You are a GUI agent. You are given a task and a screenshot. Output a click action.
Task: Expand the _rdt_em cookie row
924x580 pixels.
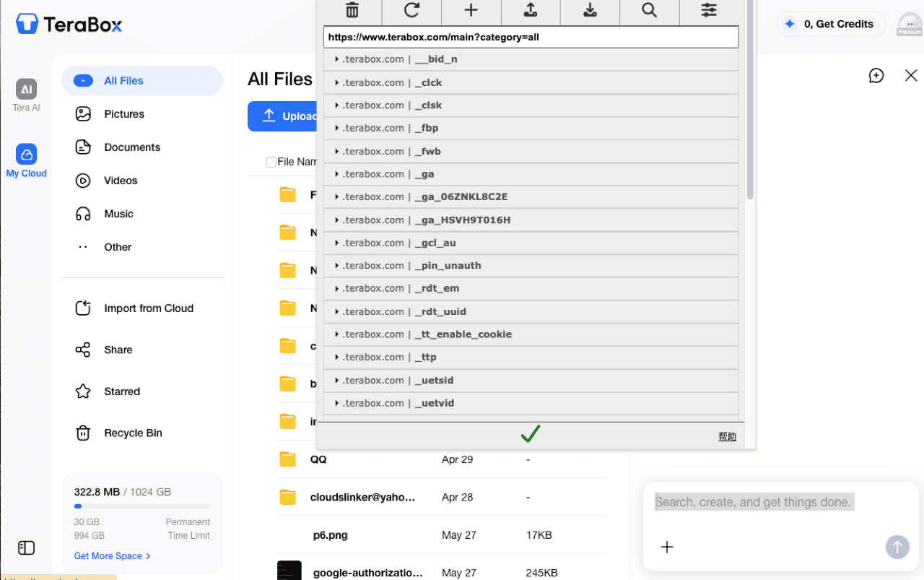[531, 288]
